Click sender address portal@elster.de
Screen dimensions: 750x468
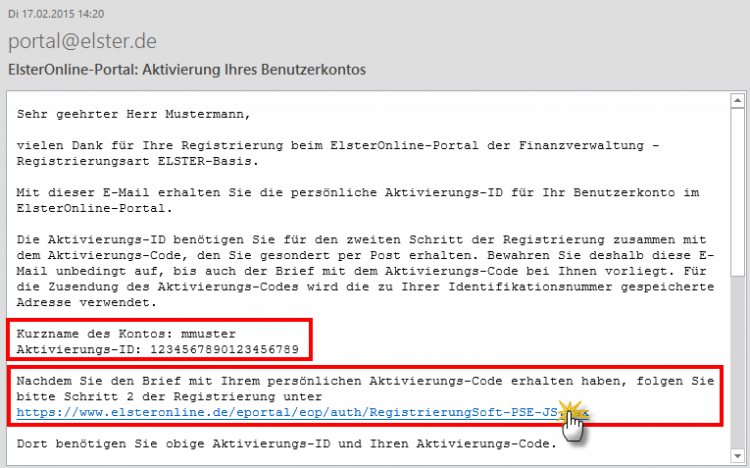tap(82, 42)
